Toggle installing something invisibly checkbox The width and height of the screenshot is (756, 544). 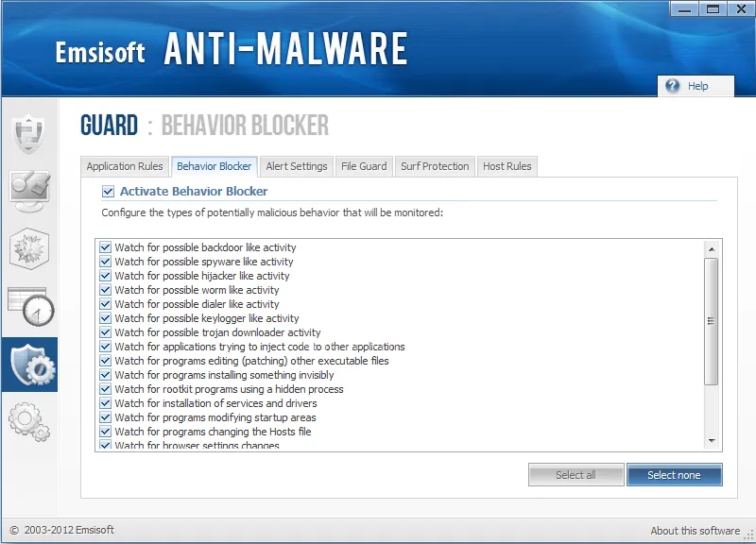click(105, 375)
